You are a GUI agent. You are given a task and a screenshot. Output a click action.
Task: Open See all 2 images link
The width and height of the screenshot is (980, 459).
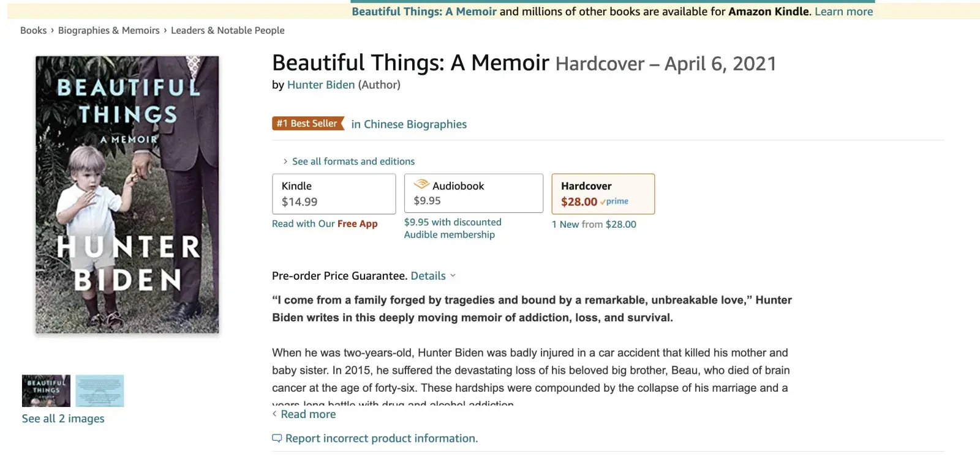click(x=63, y=419)
